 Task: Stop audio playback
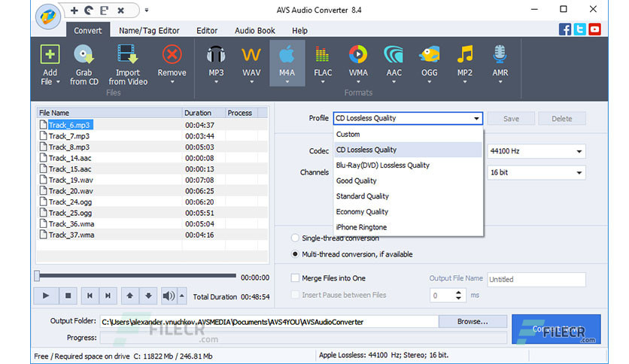pos(68,296)
